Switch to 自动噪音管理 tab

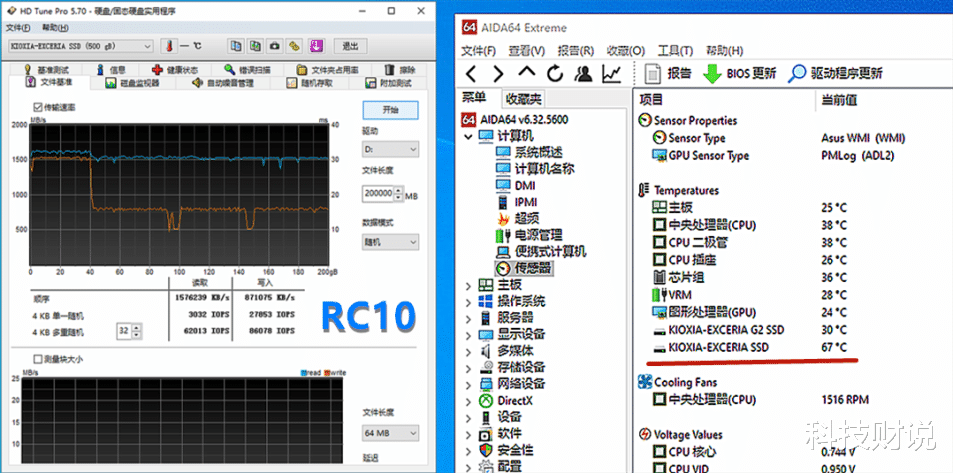[222, 83]
